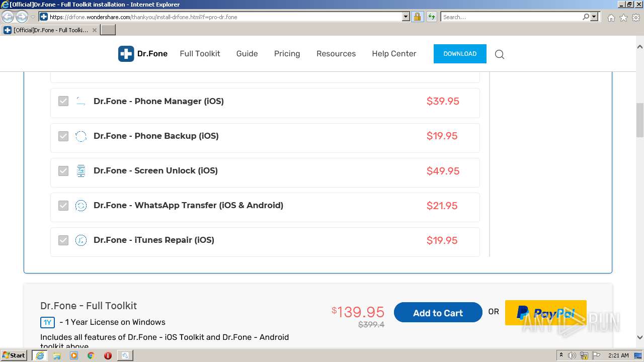The image size is (644, 362).
Task: Open the media player taskbar icon
Action: [x=74, y=355]
